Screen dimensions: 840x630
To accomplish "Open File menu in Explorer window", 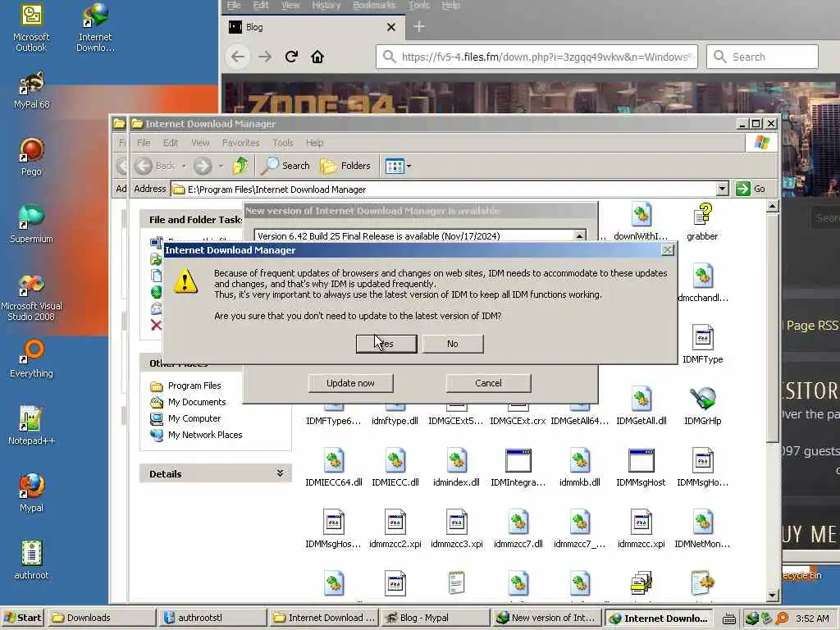I will [x=144, y=143].
